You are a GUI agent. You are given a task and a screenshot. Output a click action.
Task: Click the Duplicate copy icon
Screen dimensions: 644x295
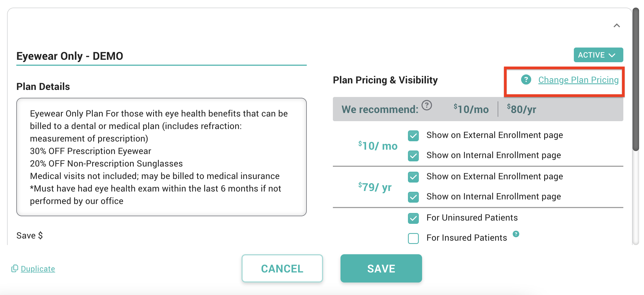(14, 269)
